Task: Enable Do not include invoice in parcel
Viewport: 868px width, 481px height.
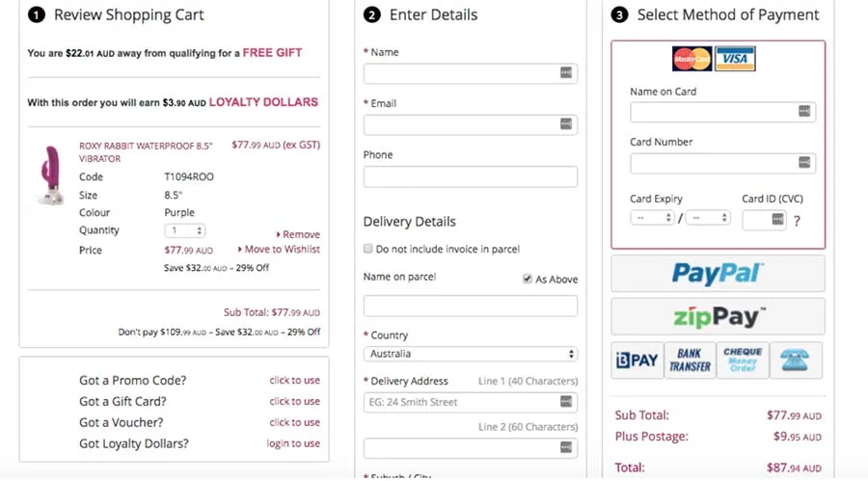Action: 368,249
